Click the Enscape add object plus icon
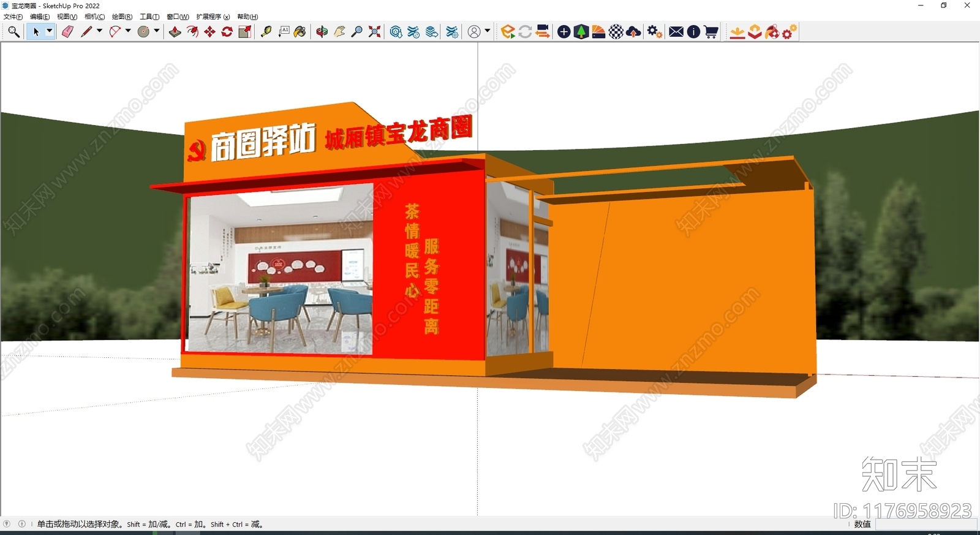 (564, 32)
